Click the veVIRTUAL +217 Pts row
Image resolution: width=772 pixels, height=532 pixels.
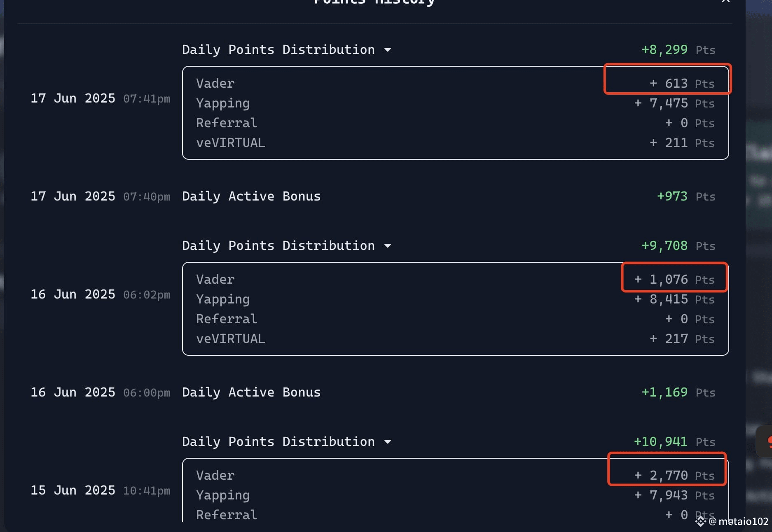click(x=455, y=339)
